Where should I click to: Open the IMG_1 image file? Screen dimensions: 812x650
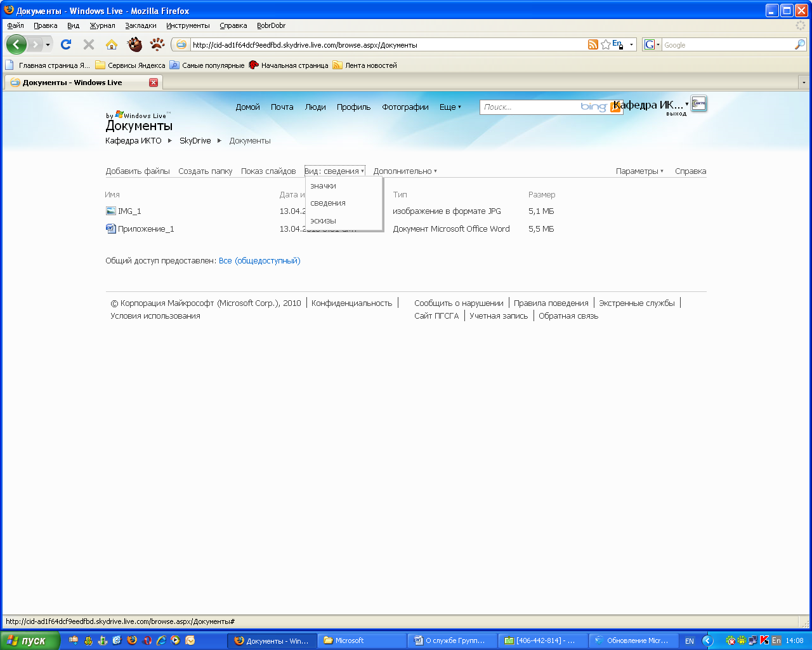pyautogui.click(x=129, y=211)
